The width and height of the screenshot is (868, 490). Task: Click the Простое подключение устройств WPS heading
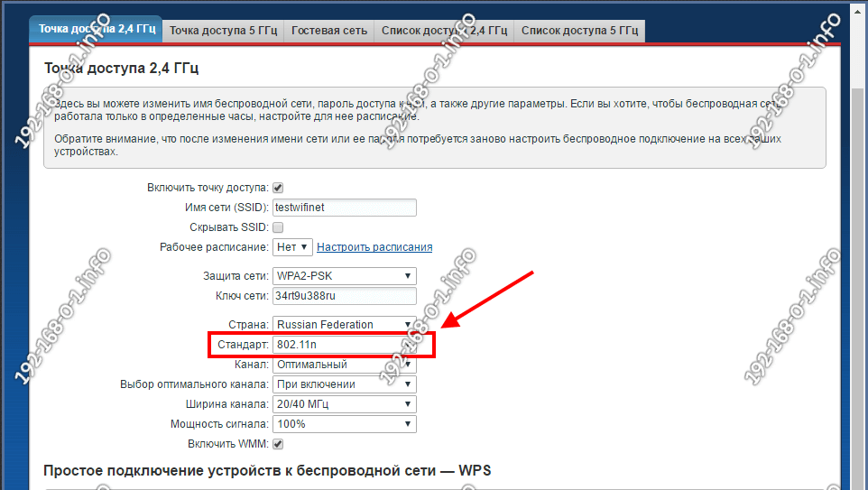(267, 471)
